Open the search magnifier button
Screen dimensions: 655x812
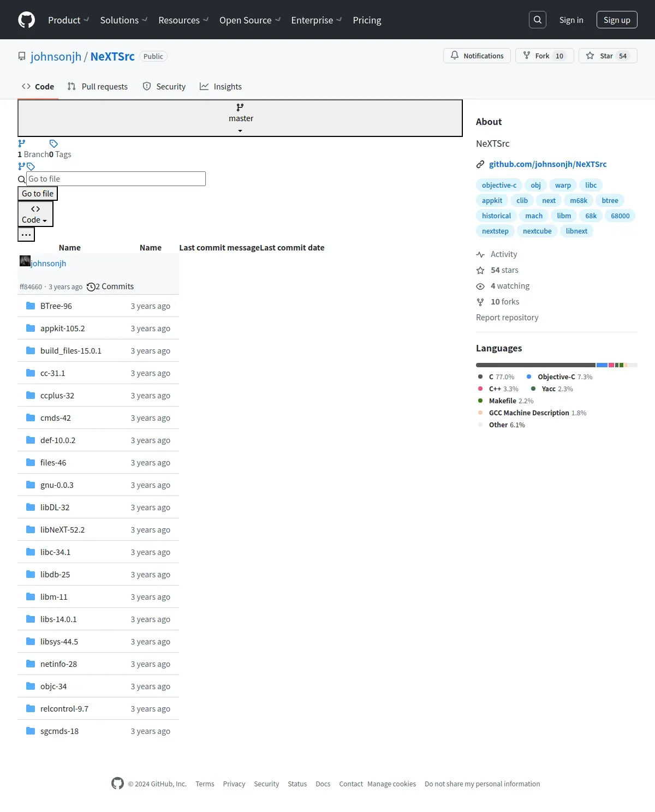[538, 20]
